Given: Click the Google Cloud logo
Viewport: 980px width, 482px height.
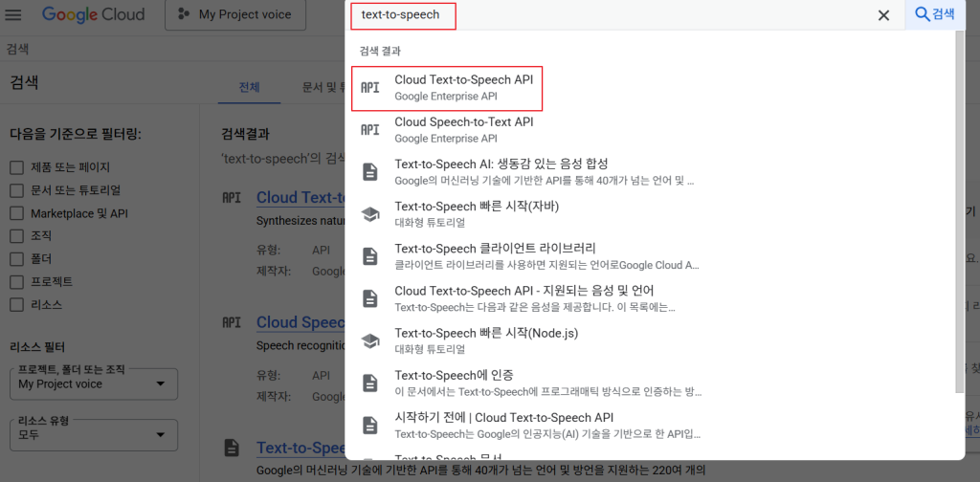Looking at the screenshot, I should (94, 15).
